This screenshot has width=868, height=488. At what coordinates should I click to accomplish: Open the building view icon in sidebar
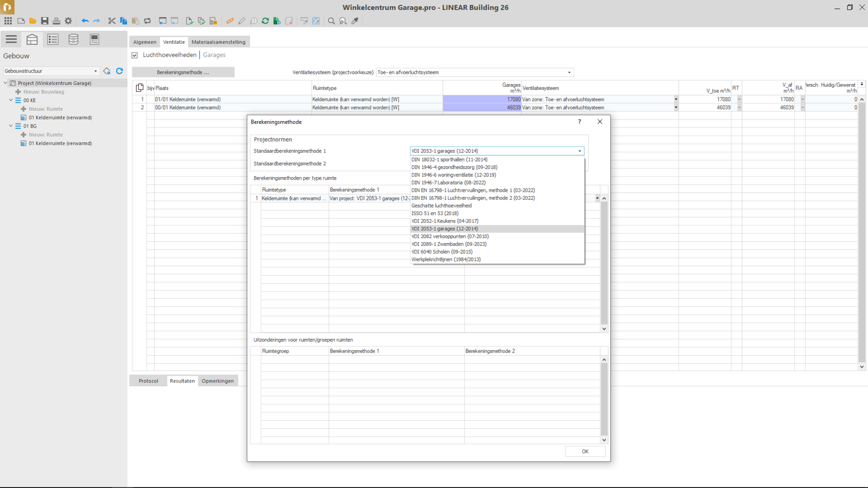(x=32, y=40)
